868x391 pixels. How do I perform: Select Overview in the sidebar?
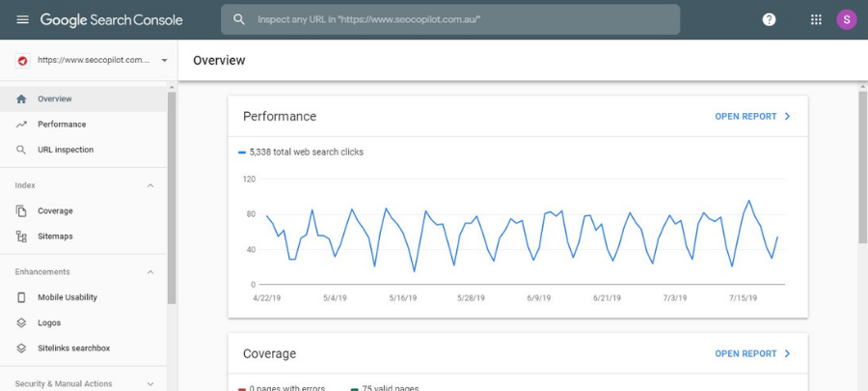click(x=83, y=99)
